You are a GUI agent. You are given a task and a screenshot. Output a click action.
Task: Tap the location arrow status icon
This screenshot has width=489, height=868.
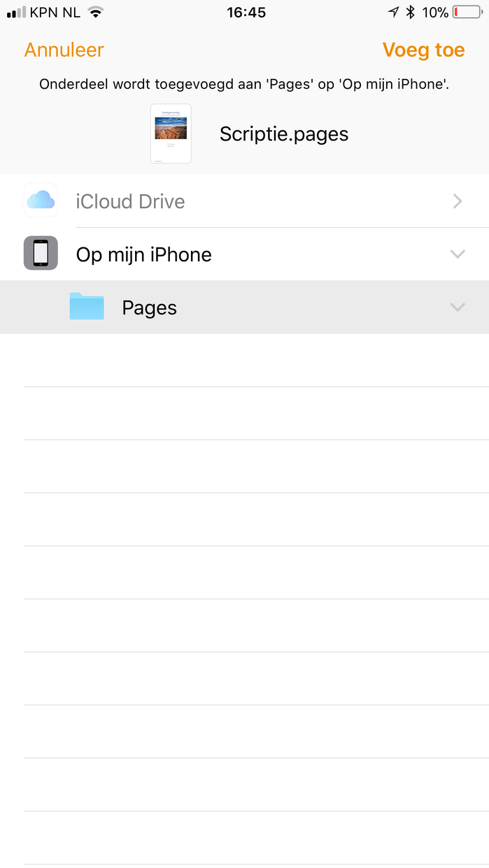coord(394,12)
